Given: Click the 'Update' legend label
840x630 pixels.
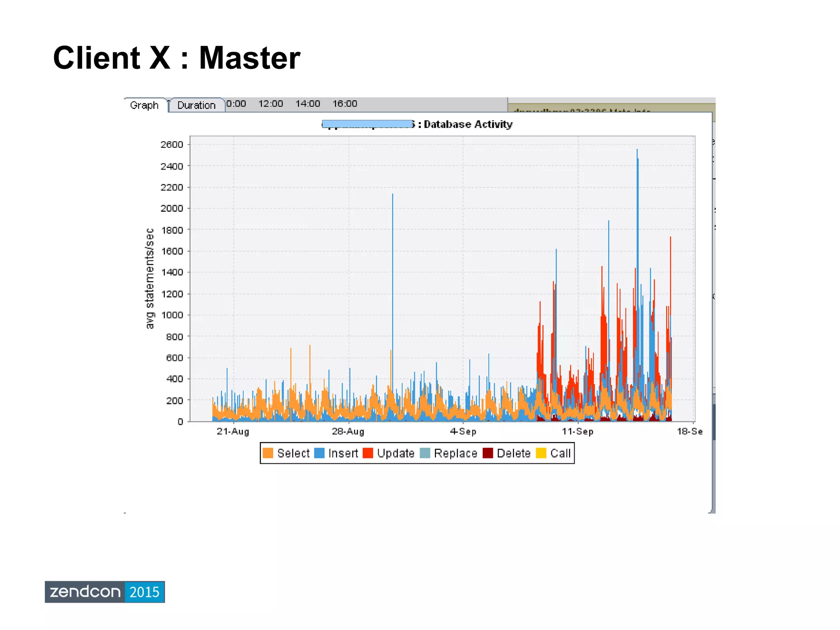Looking at the screenshot, I should pyautogui.click(x=396, y=454).
